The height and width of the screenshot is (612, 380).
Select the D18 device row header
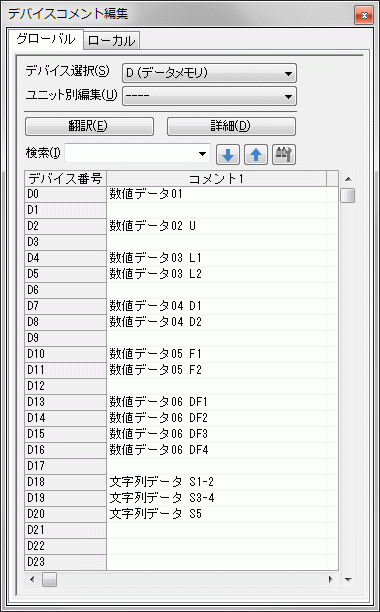(x=66, y=482)
